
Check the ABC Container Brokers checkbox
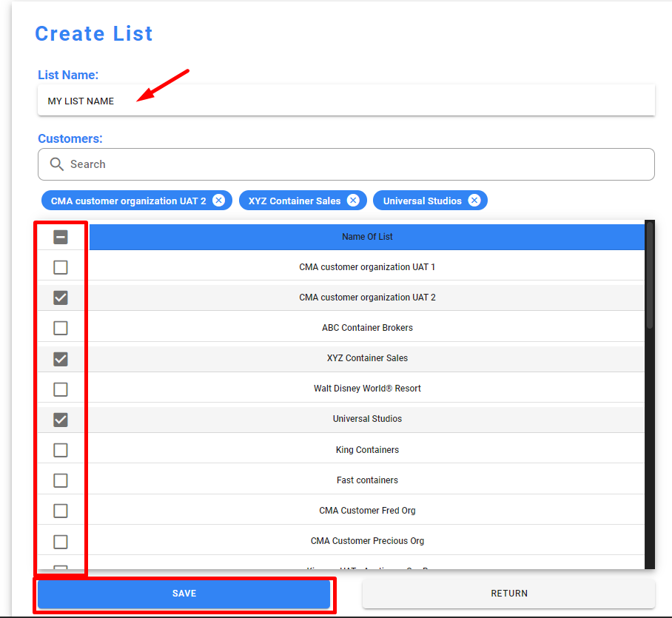click(61, 328)
